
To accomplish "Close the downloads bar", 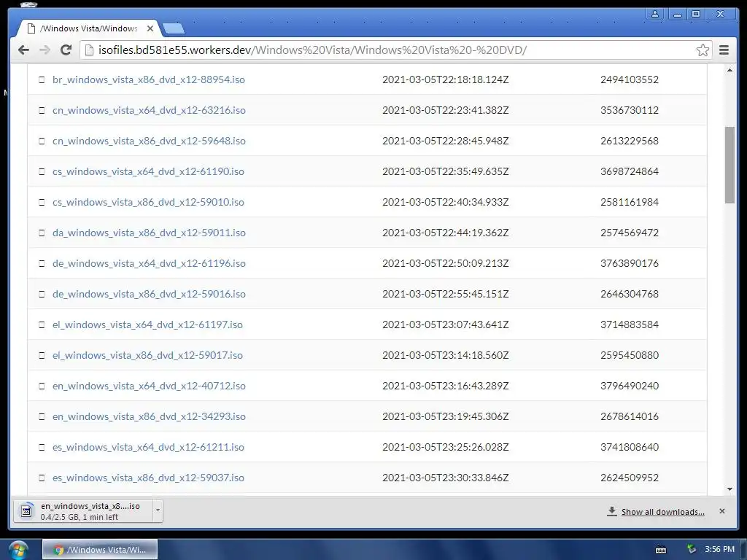I will [721, 511].
